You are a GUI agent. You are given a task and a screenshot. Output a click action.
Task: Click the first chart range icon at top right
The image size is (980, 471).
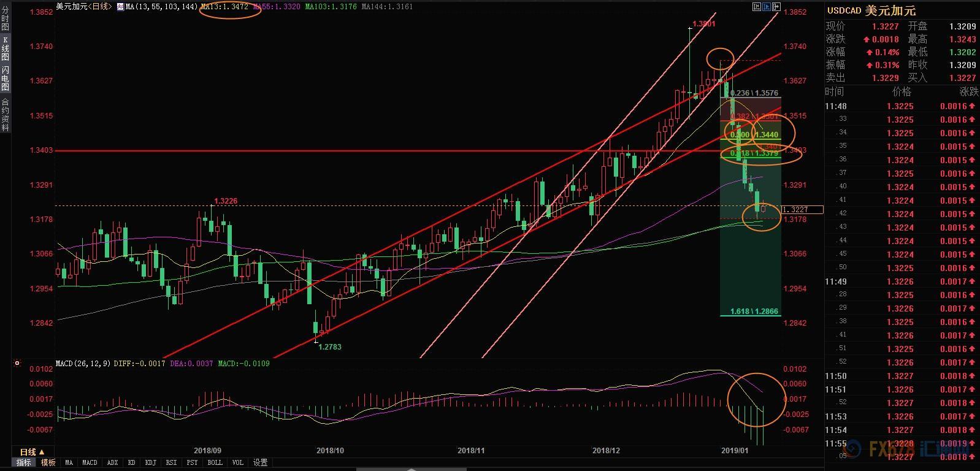coord(758,7)
